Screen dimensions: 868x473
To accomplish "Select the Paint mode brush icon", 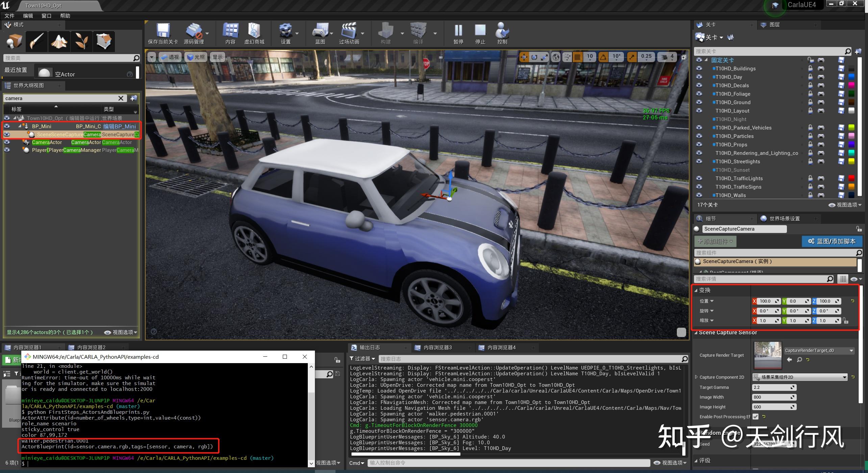I will 36,42.
